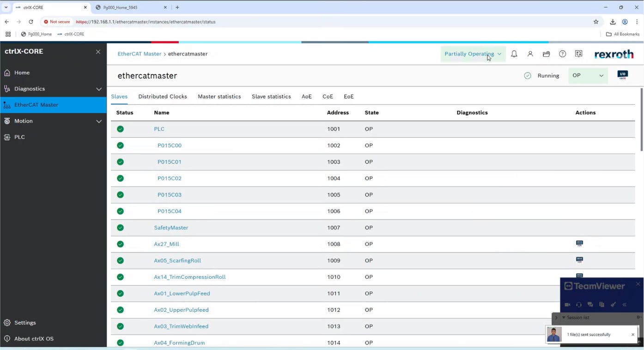The image size is (644, 350).
Task: Expand the Diagnostics sidebar menu
Action: click(98, 89)
